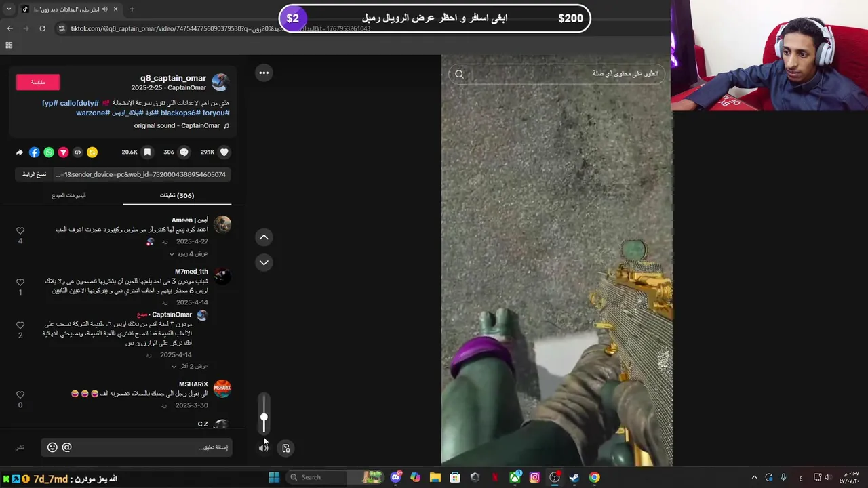Viewport: 868px width, 488px height.
Task: Click browser back arrow
Action: tap(9, 28)
